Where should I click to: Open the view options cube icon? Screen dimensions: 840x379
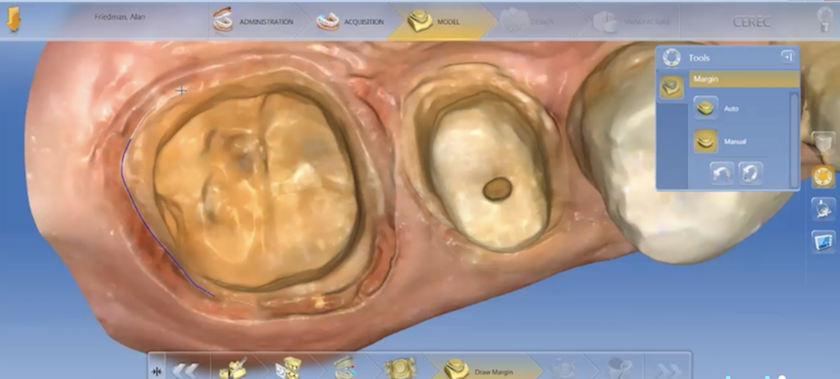click(x=823, y=143)
